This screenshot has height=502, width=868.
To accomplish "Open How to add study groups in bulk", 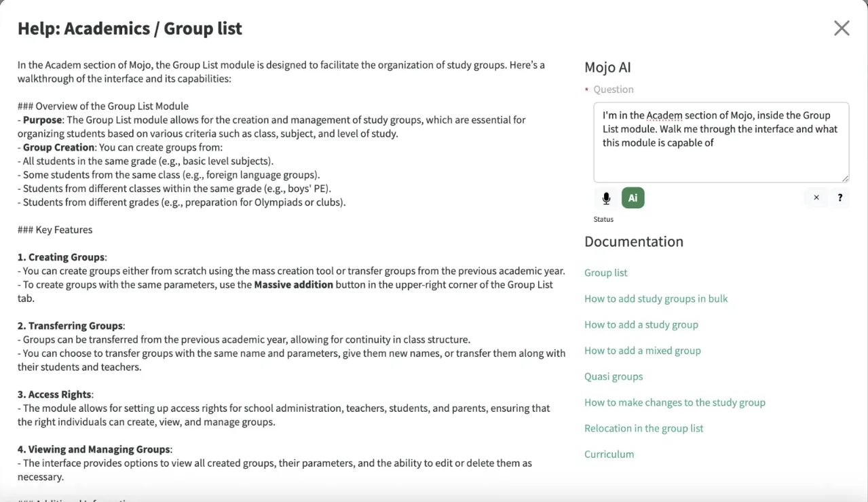I will 656,298.
